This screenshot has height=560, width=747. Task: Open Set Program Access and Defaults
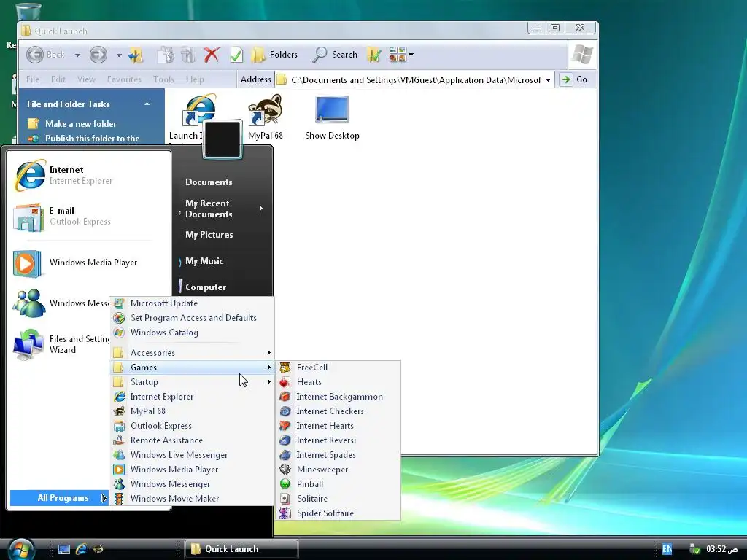tap(192, 318)
